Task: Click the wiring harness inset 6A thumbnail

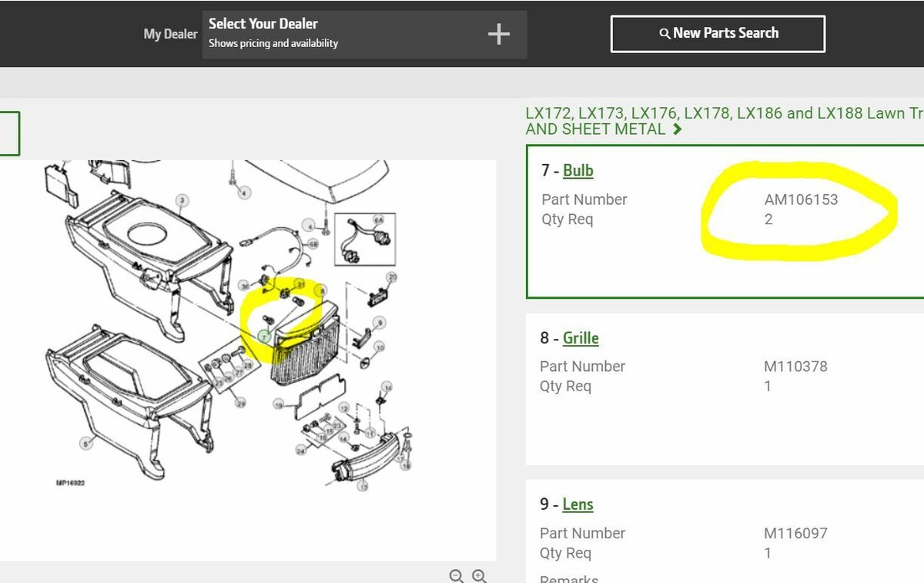Action: pos(365,240)
